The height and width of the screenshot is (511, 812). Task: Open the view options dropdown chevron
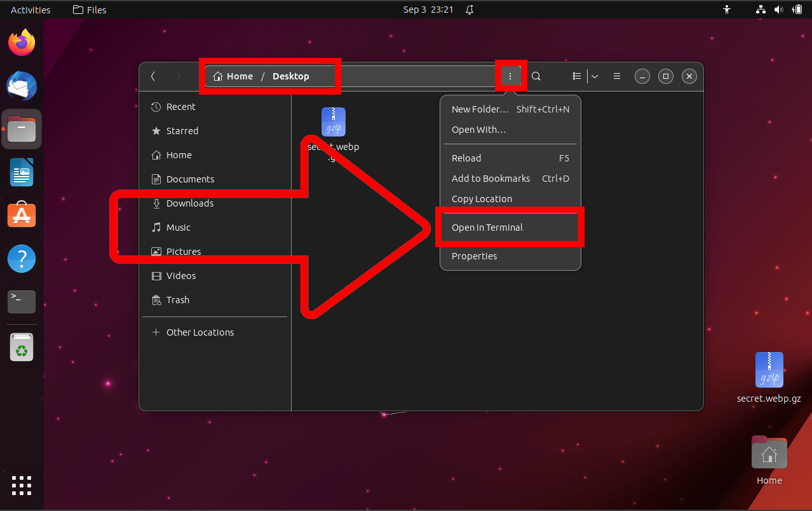(594, 76)
